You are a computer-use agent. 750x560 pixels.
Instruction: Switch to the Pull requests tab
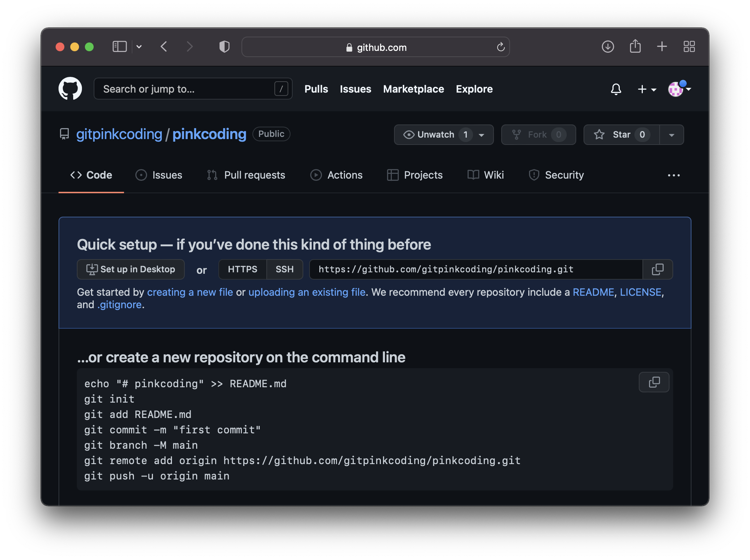tap(246, 175)
